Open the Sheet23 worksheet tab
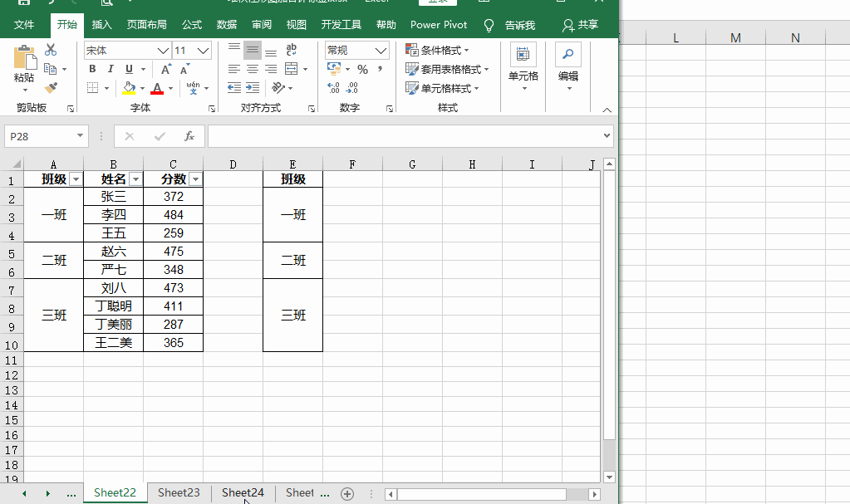 coord(179,492)
